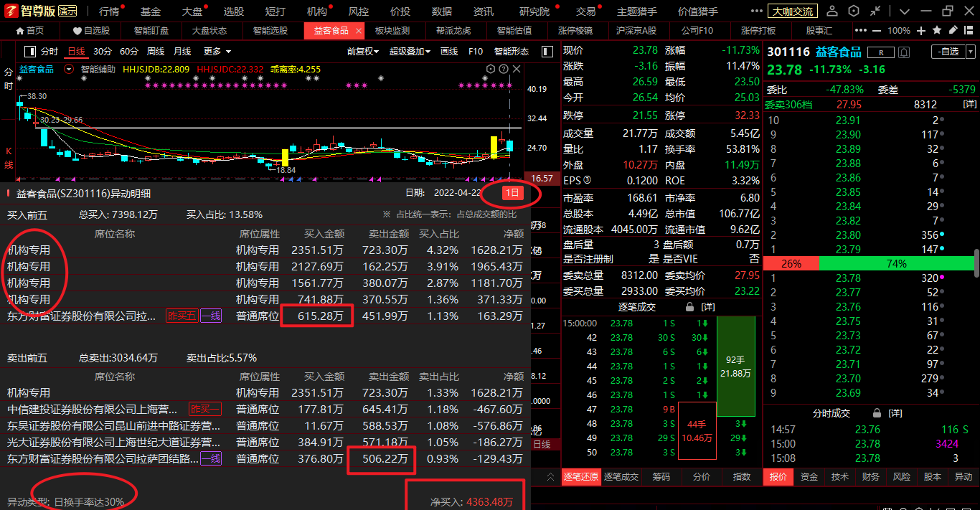Select the 60分 chart period
Screen dimensions: 980x510
tap(129, 52)
